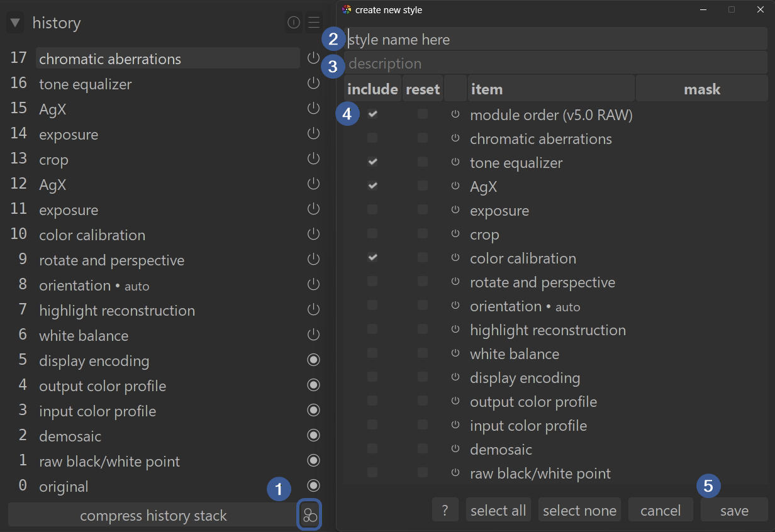Click the create style from history icon
This screenshot has height=532, width=775.
pyautogui.click(x=309, y=515)
